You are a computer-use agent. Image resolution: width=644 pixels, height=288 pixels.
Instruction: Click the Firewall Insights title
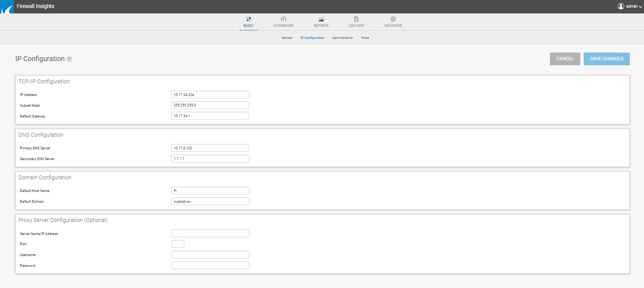(x=35, y=6)
